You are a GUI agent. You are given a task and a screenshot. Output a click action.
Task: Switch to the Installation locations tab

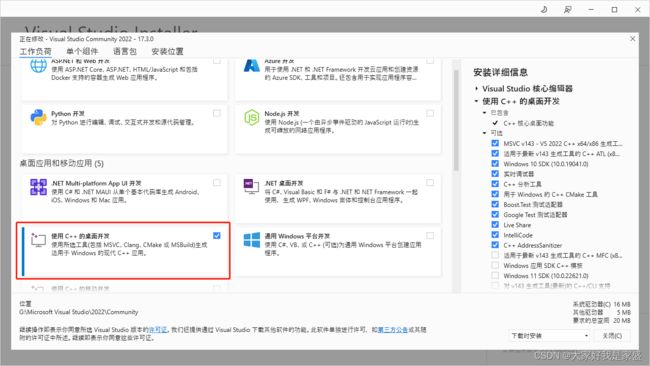[x=167, y=51]
